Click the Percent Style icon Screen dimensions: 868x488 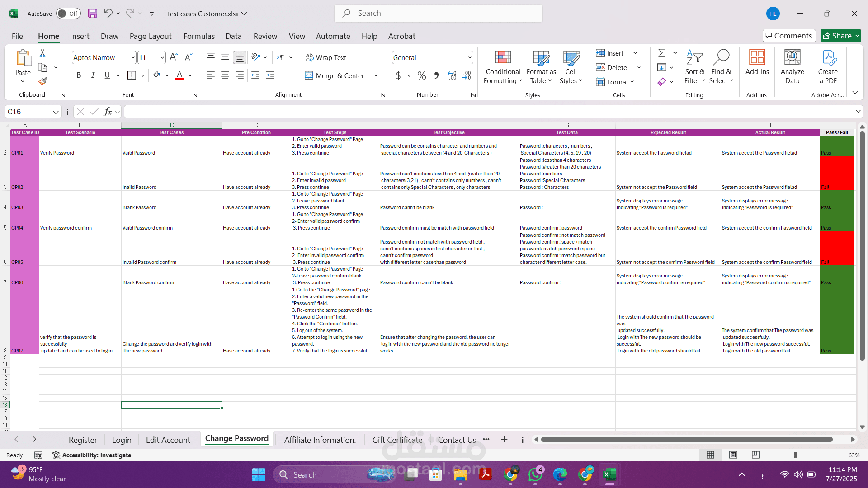[x=421, y=75]
